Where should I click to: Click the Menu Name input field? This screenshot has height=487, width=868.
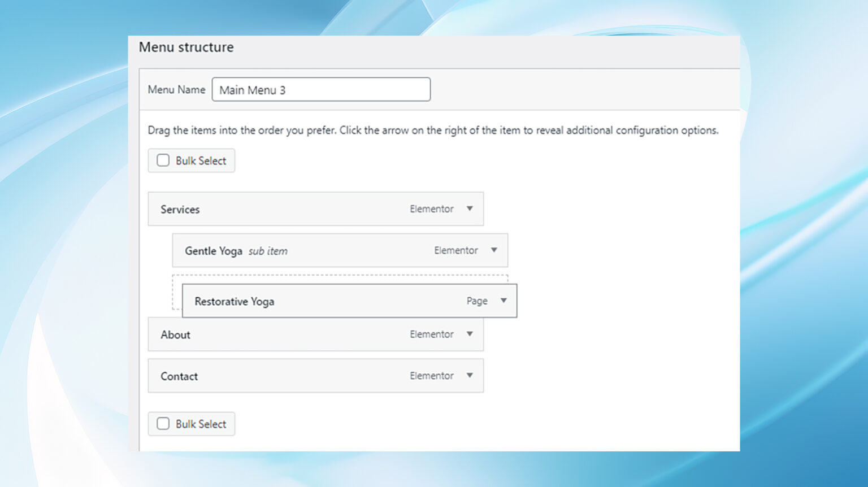(x=320, y=89)
